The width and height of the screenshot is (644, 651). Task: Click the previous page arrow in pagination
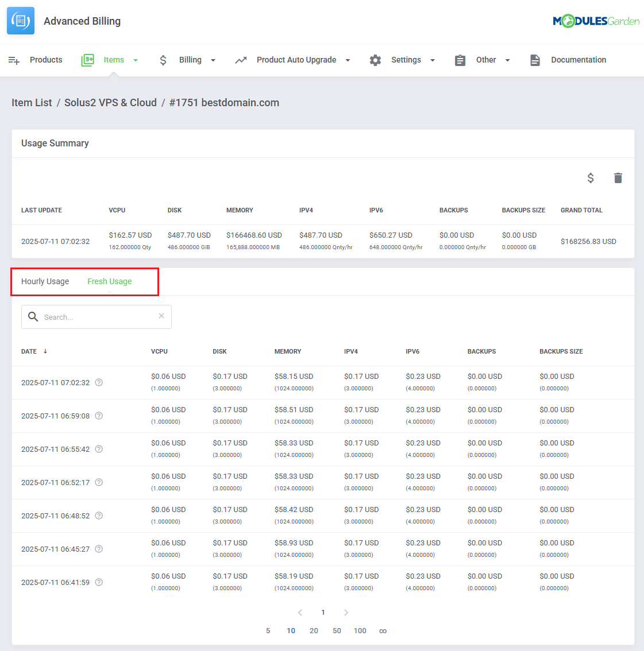pyautogui.click(x=300, y=613)
